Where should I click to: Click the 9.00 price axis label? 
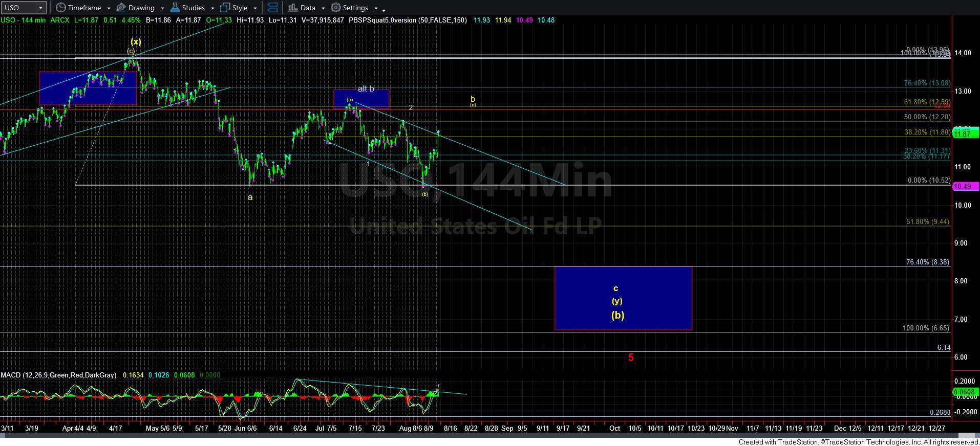coord(961,243)
